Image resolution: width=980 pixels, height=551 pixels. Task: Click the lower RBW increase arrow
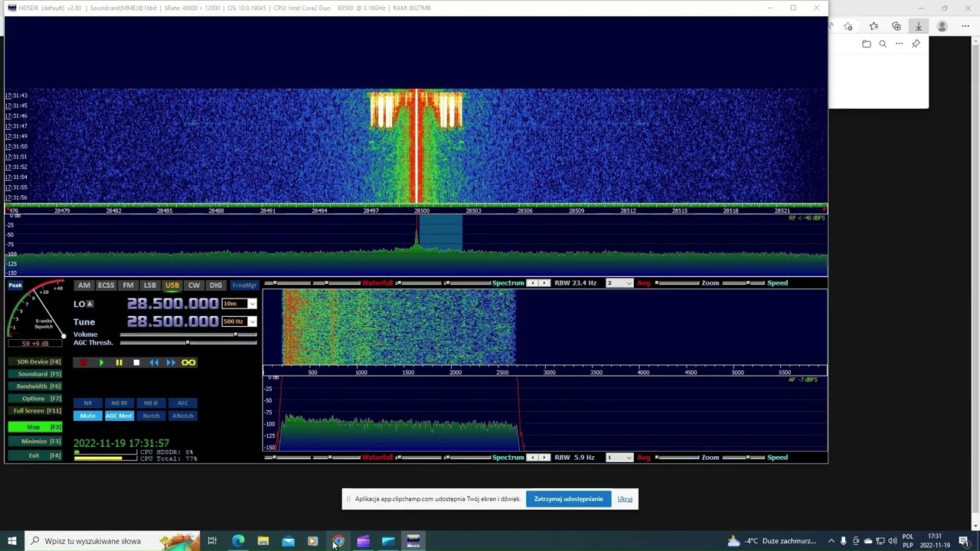tap(545, 458)
